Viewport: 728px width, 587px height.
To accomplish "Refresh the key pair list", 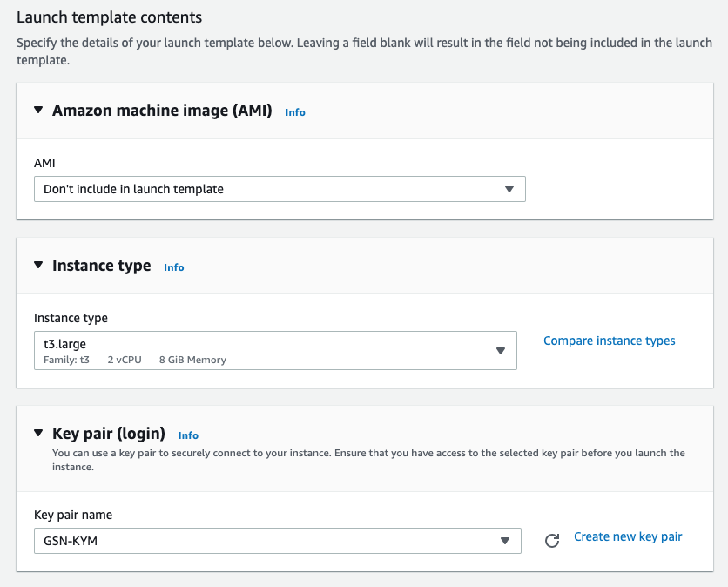I will point(551,541).
